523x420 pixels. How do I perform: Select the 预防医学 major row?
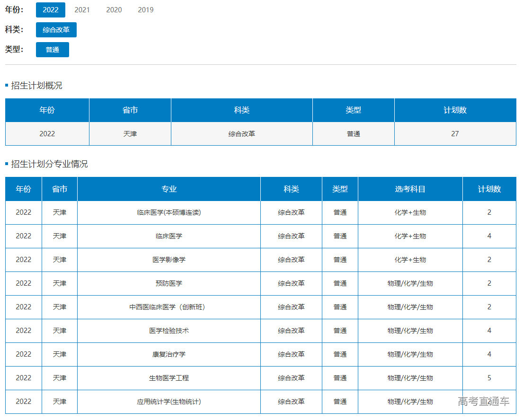point(169,283)
